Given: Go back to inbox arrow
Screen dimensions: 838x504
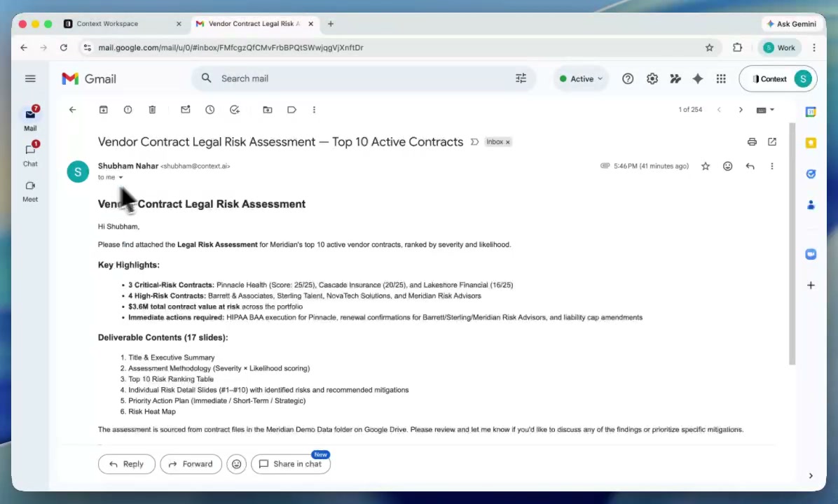Looking at the screenshot, I should 73,110.
